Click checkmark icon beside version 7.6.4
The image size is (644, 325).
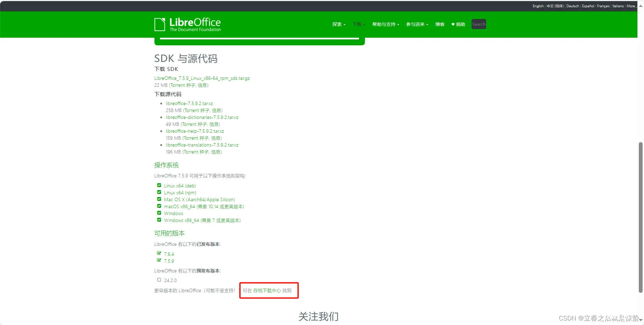pyautogui.click(x=159, y=253)
